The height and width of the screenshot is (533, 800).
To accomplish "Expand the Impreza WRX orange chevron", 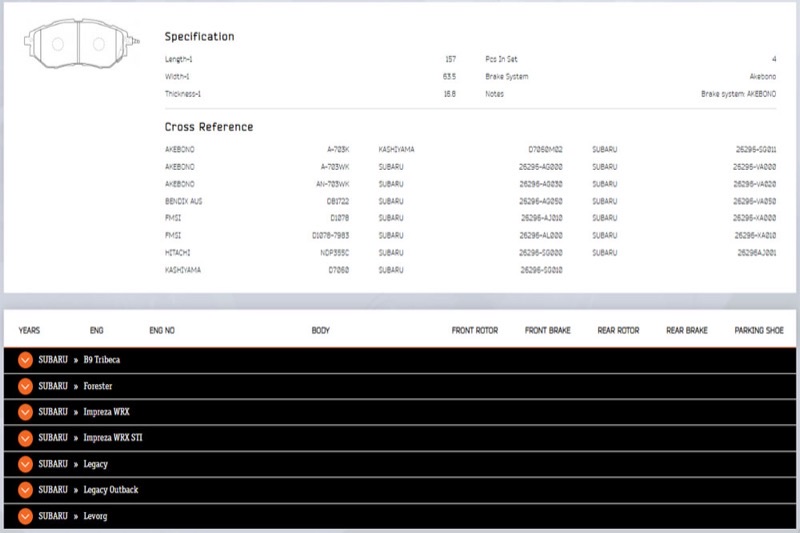I will click(x=25, y=412).
